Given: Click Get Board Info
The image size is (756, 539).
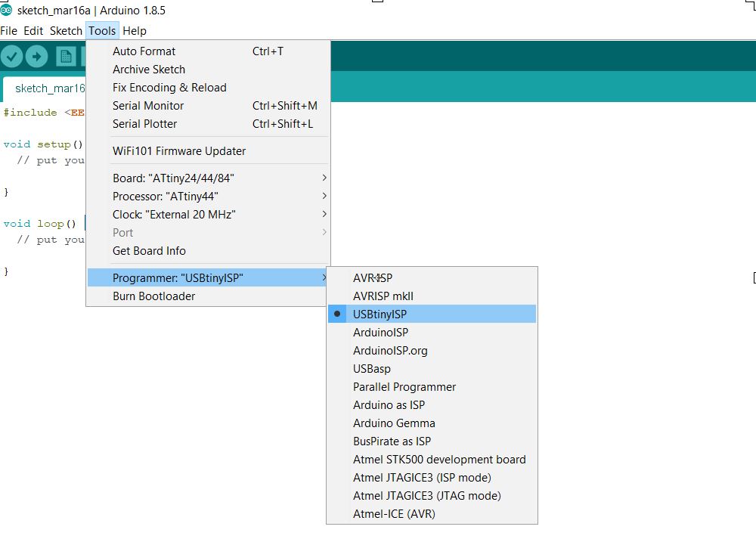Looking at the screenshot, I should coord(209,251).
